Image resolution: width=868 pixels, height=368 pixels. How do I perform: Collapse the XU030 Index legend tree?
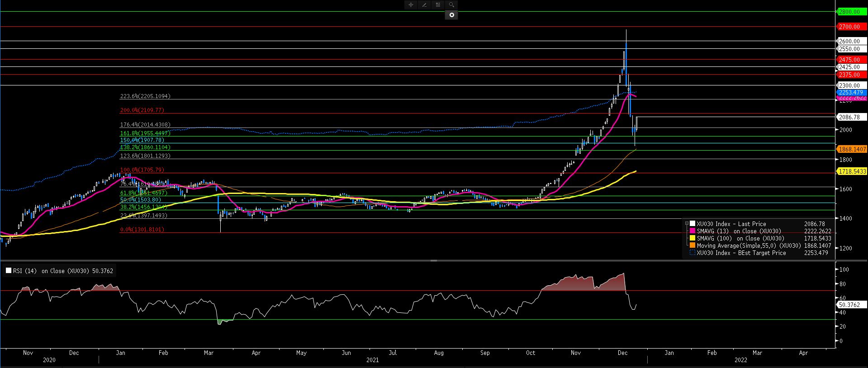(687, 224)
